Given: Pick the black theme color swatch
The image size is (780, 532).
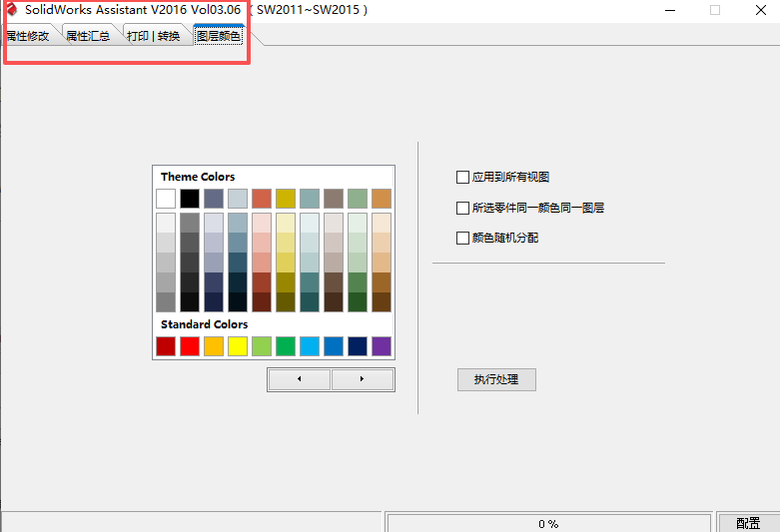Looking at the screenshot, I should (190, 199).
